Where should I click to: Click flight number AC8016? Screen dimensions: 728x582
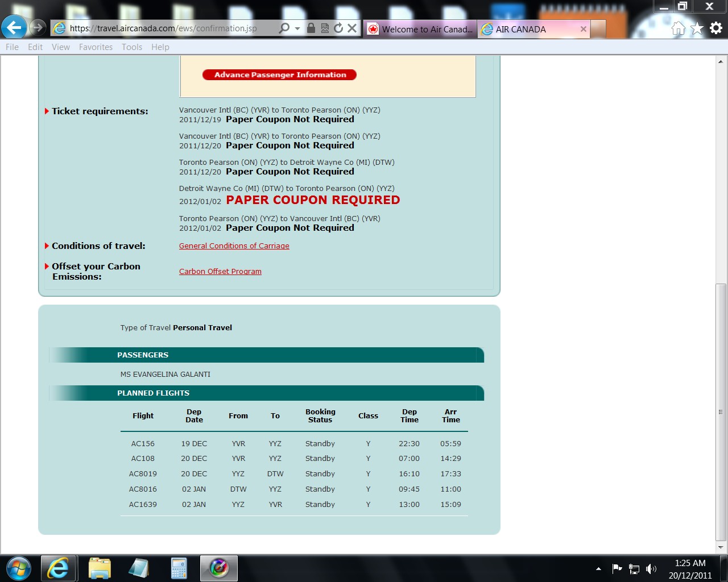[143, 489]
